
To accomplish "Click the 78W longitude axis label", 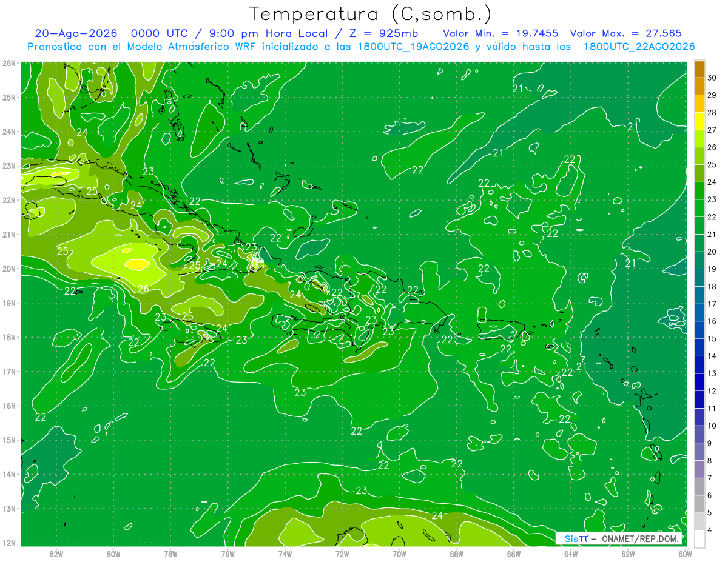I will (x=170, y=553).
